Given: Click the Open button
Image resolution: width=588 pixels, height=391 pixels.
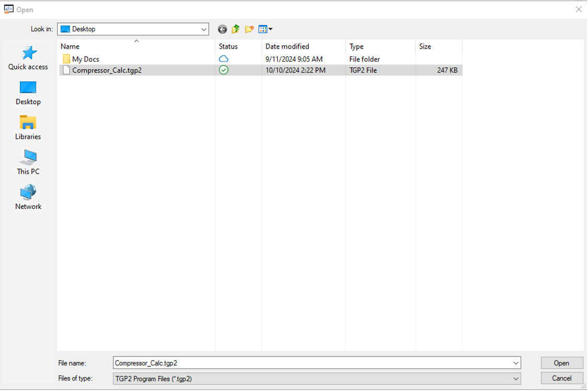Looking at the screenshot, I should click(x=562, y=363).
